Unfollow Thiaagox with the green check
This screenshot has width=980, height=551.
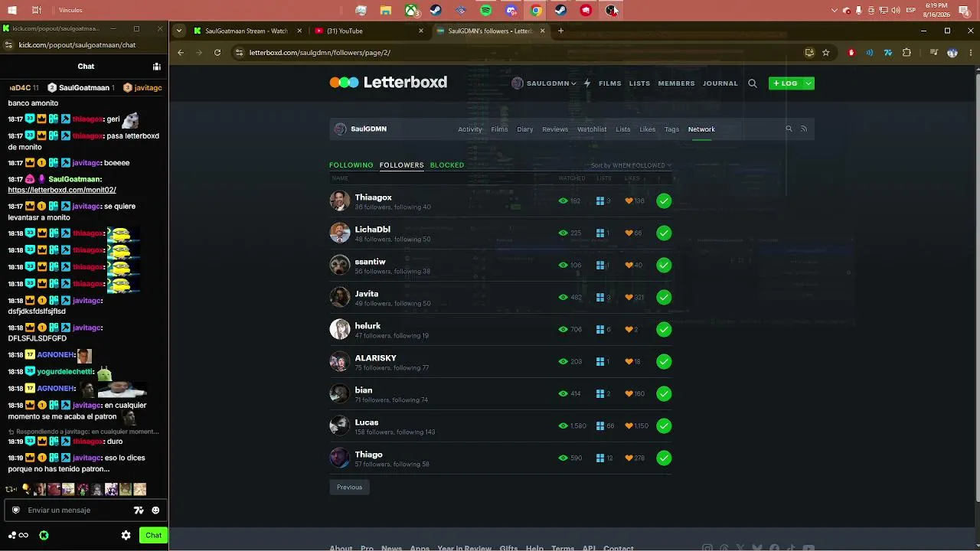coord(664,201)
